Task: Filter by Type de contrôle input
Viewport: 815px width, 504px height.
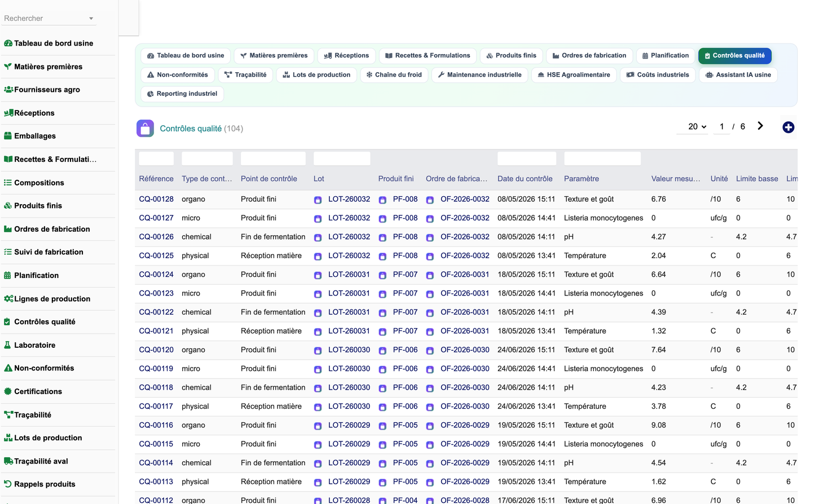Action: 207,158
